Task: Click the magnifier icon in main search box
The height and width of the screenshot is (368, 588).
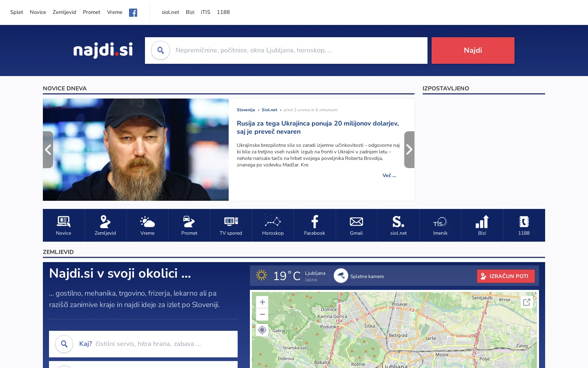Action: 160,50
